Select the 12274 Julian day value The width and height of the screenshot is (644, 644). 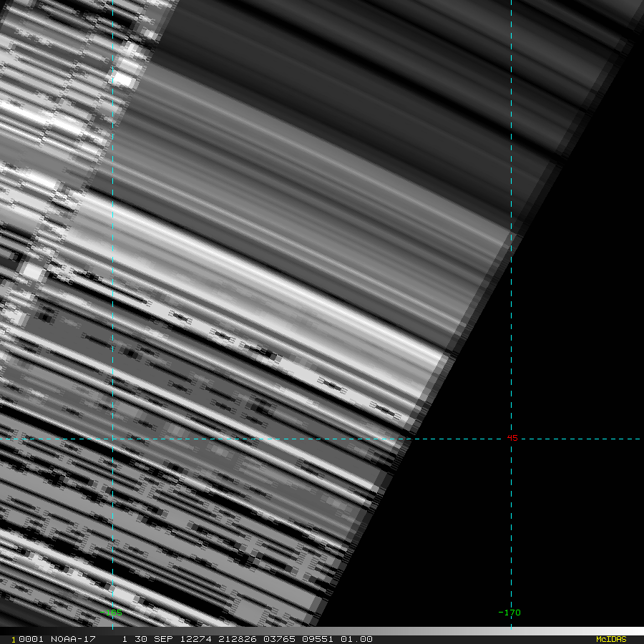click(195, 639)
